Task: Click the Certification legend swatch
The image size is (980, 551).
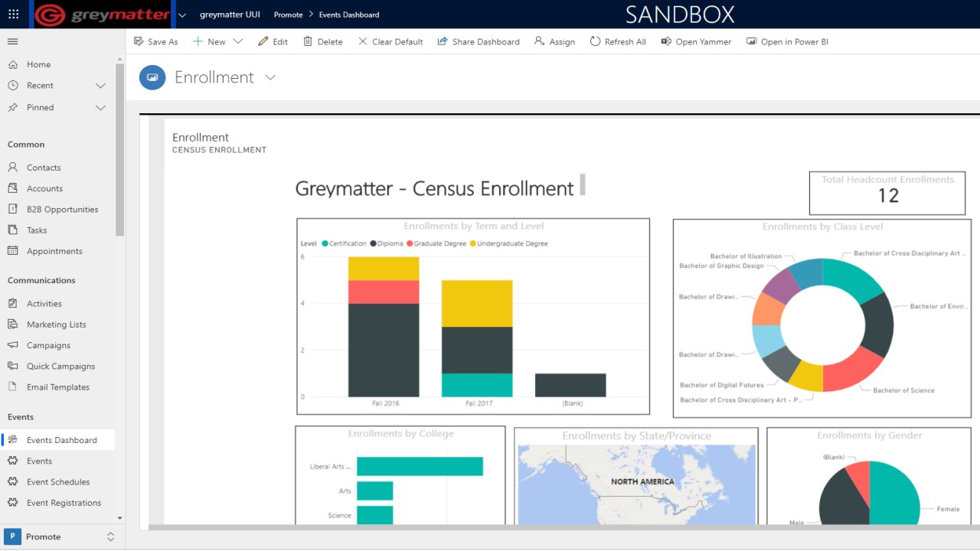Action: pos(325,243)
